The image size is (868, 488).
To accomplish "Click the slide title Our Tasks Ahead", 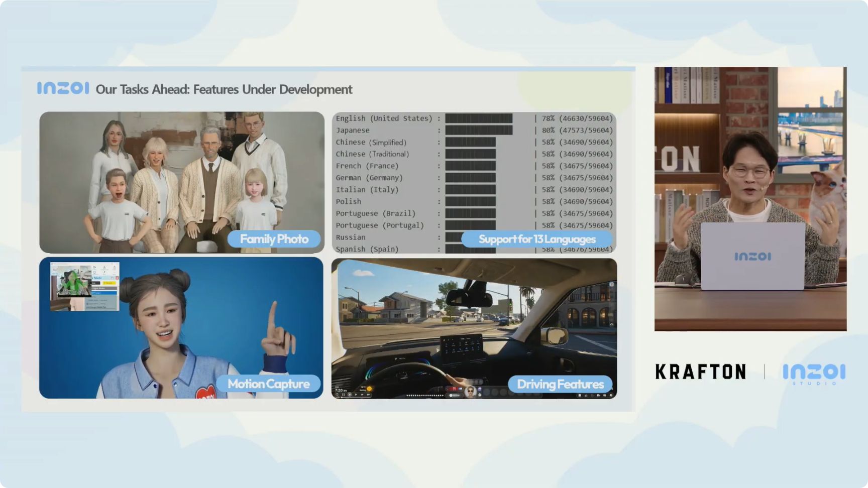I will 224,89.
